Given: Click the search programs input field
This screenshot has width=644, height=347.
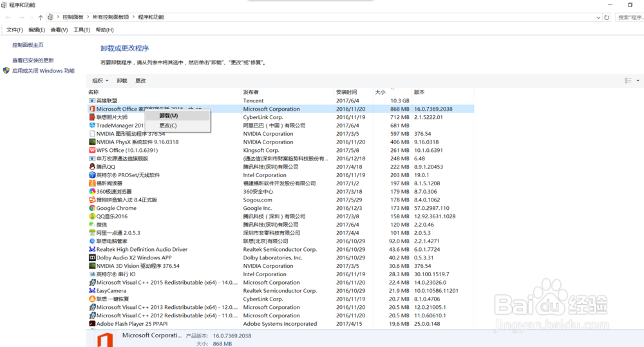Looking at the screenshot, I should [x=630, y=17].
